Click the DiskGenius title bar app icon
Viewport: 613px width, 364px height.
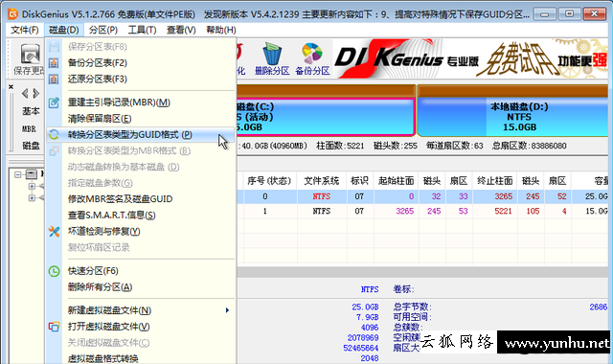pyautogui.click(x=12, y=14)
